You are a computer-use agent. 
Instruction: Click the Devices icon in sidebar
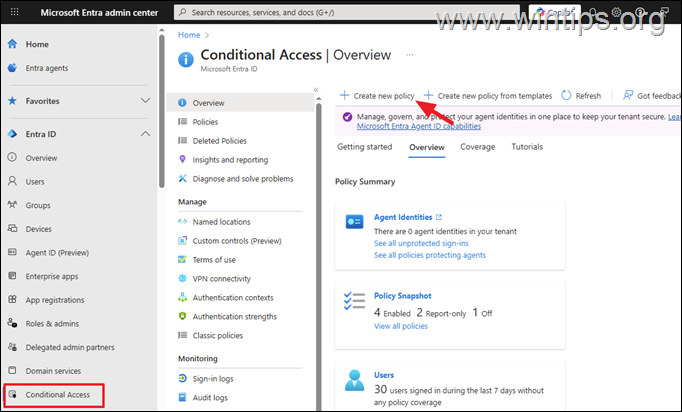pos(12,228)
